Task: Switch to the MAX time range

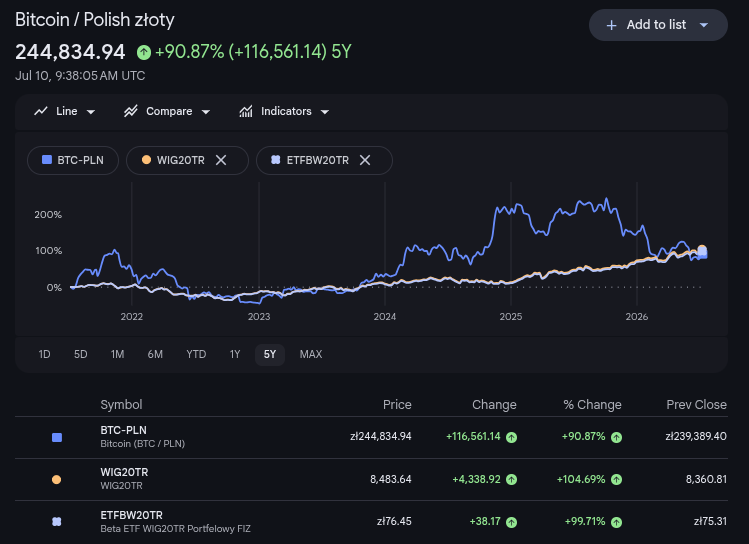Action: [311, 354]
